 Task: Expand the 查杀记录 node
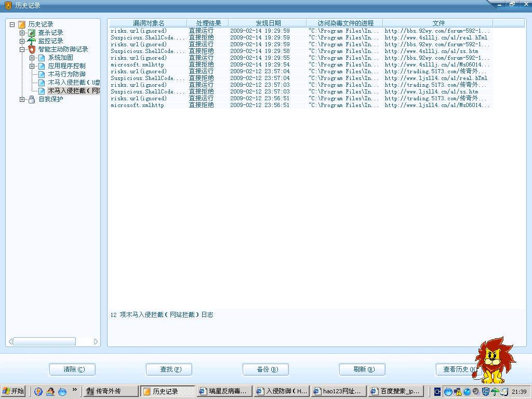click(x=22, y=33)
